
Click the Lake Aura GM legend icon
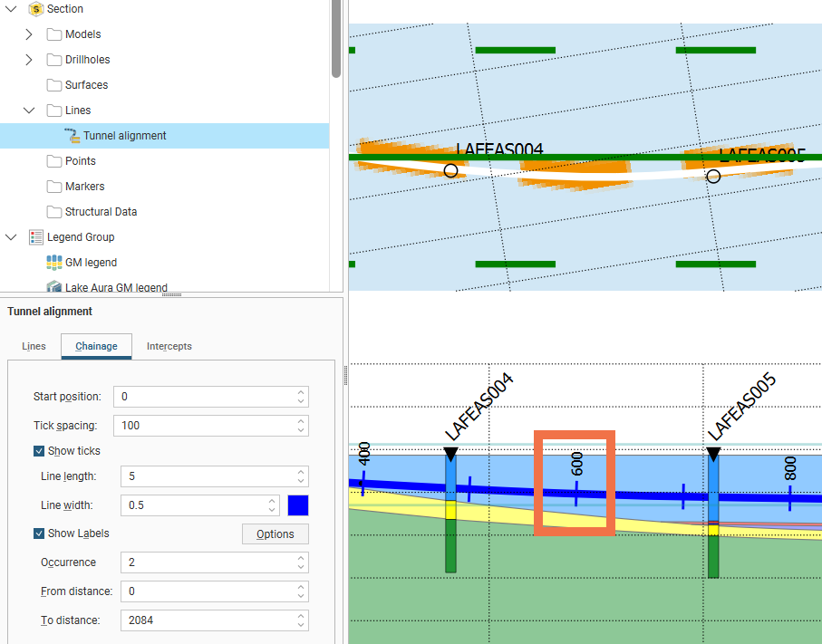(x=54, y=287)
